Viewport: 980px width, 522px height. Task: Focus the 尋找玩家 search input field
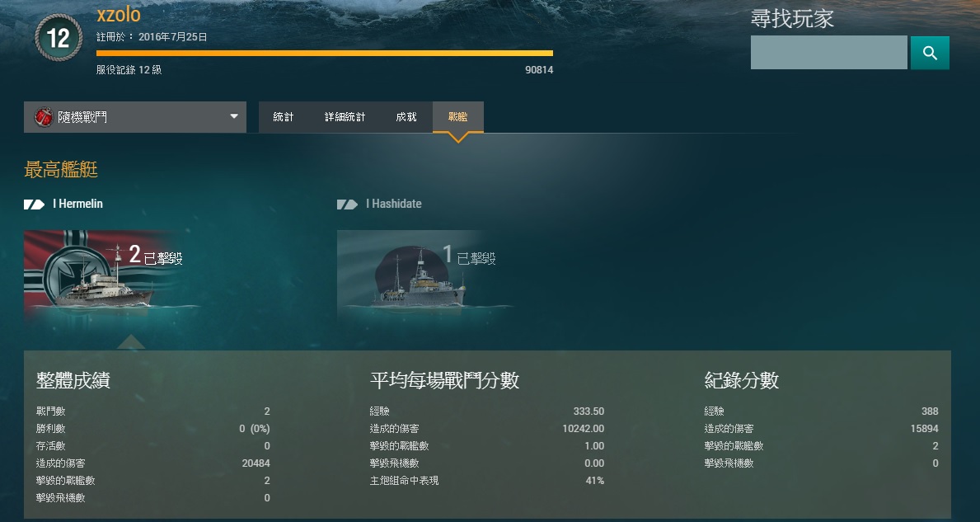pos(828,53)
